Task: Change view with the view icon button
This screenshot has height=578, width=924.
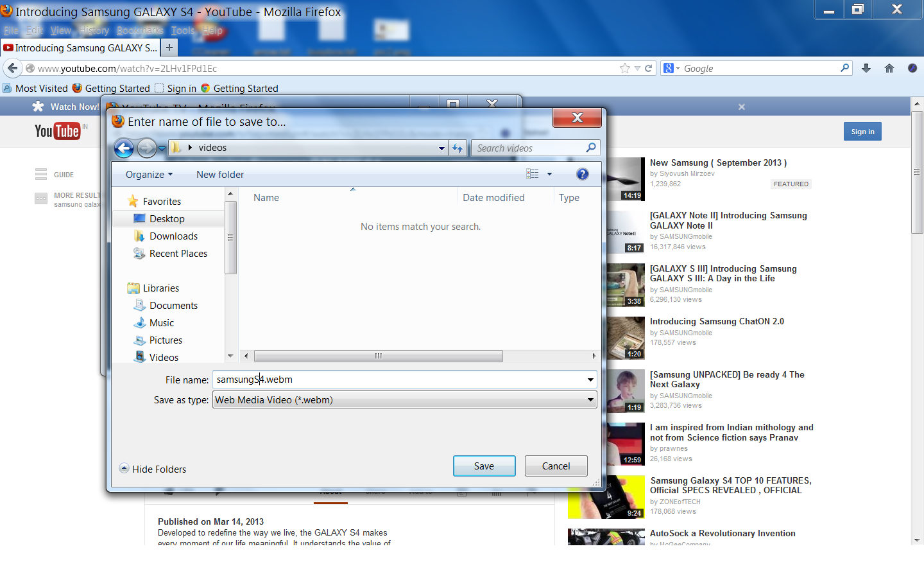Action: [x=533, y=174]
